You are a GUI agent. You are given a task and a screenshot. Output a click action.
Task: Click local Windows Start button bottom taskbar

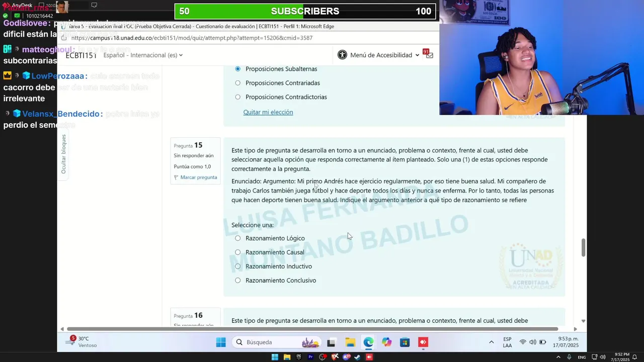pyautogui.click(x=275, y=357)
